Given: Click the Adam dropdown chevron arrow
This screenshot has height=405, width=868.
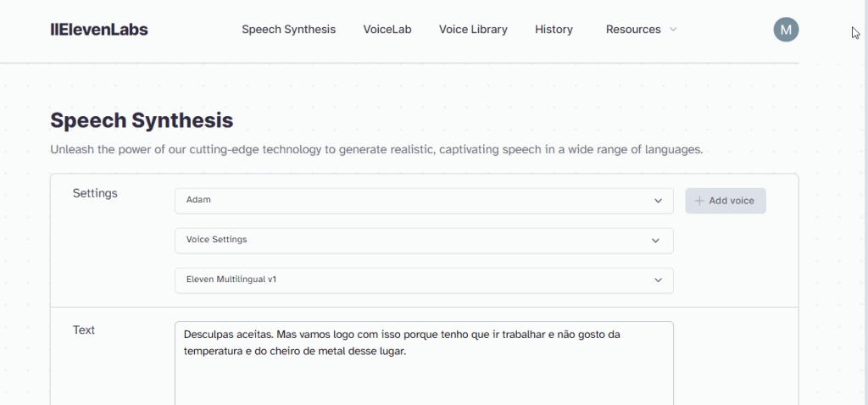Looking at the screenshot, I should 658,201.
